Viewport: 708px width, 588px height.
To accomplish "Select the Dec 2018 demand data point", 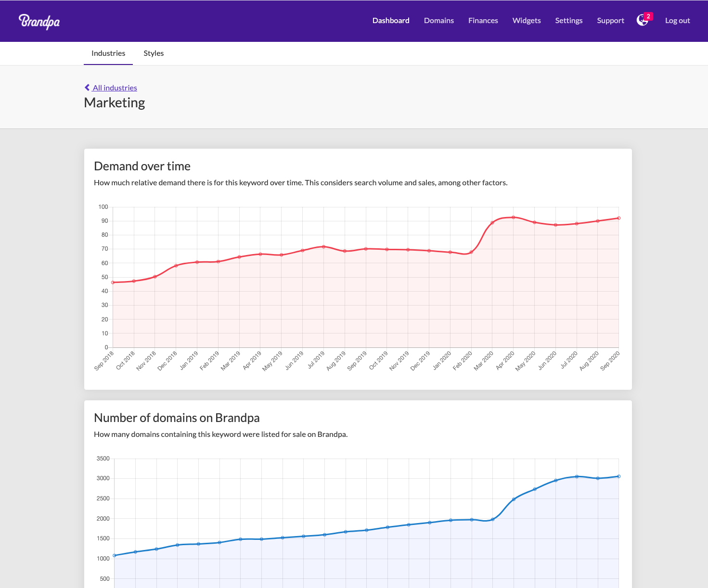I will click(x=176, y=266).
